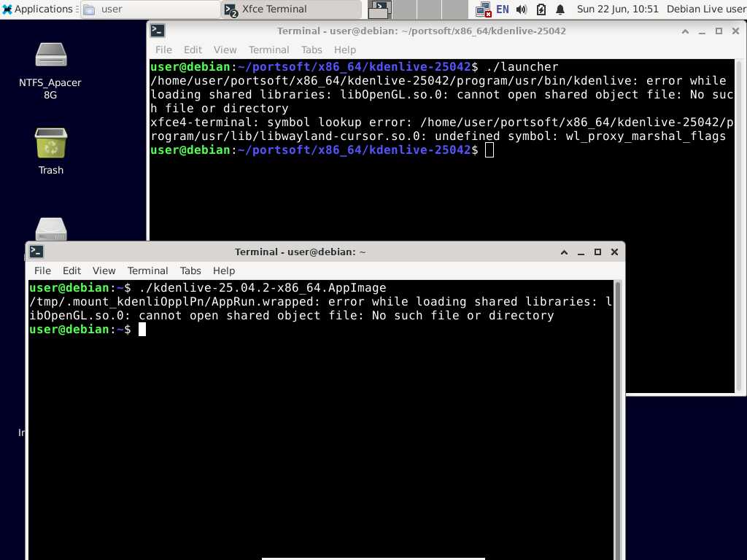Shade the front terminal with its up-arrow button
The height and width of the screenshot is (560, 747).
click(x=564, y=252)
